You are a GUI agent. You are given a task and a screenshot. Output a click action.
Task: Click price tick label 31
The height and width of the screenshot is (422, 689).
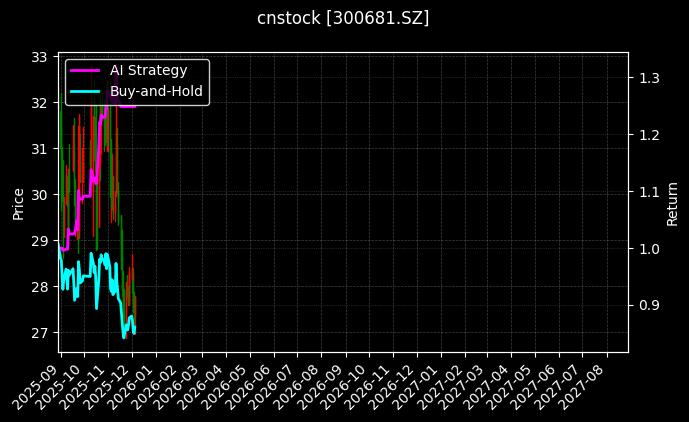[39, 149]
